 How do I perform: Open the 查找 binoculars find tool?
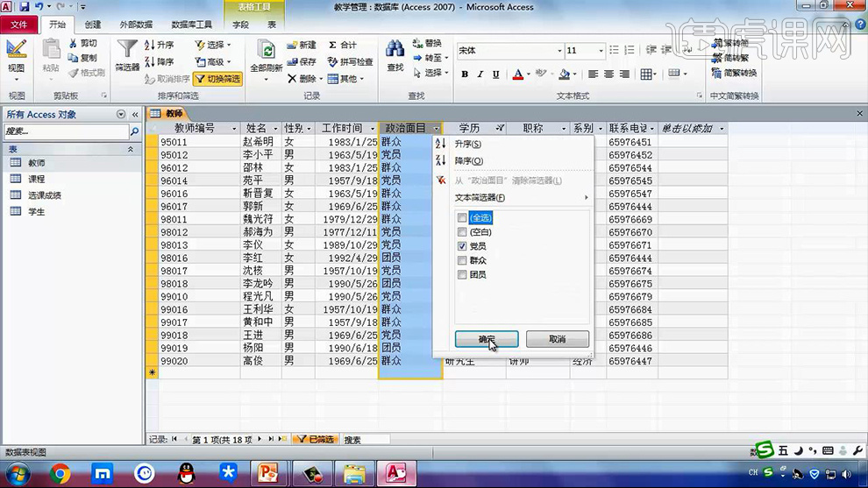tap(395, 49)
